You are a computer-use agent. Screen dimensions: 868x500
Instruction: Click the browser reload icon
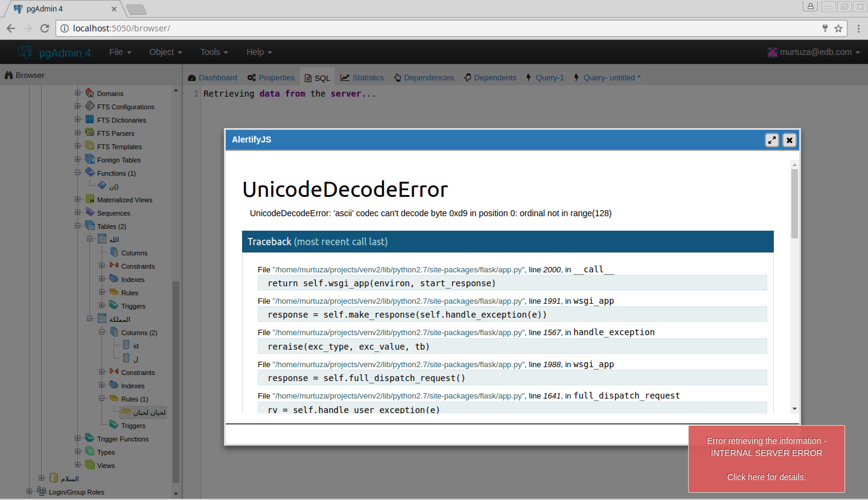pos(45,28)
